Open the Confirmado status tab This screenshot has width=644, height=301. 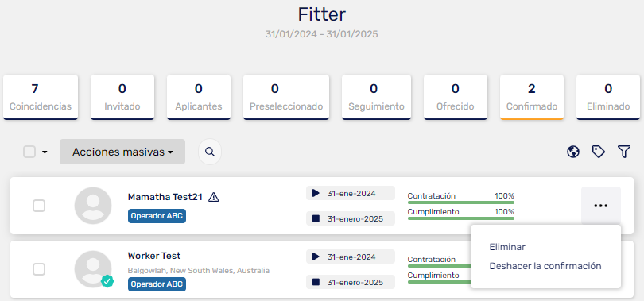(532, 97)
